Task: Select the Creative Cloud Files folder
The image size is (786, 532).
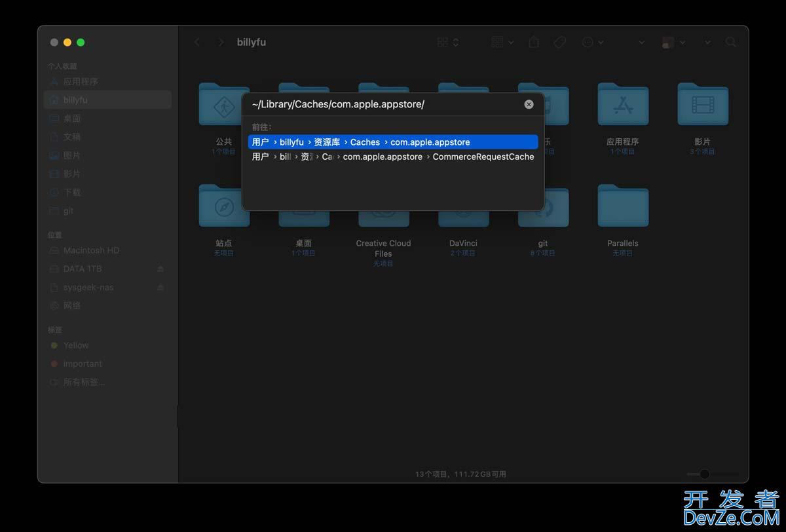Action: tap(383, 219)
